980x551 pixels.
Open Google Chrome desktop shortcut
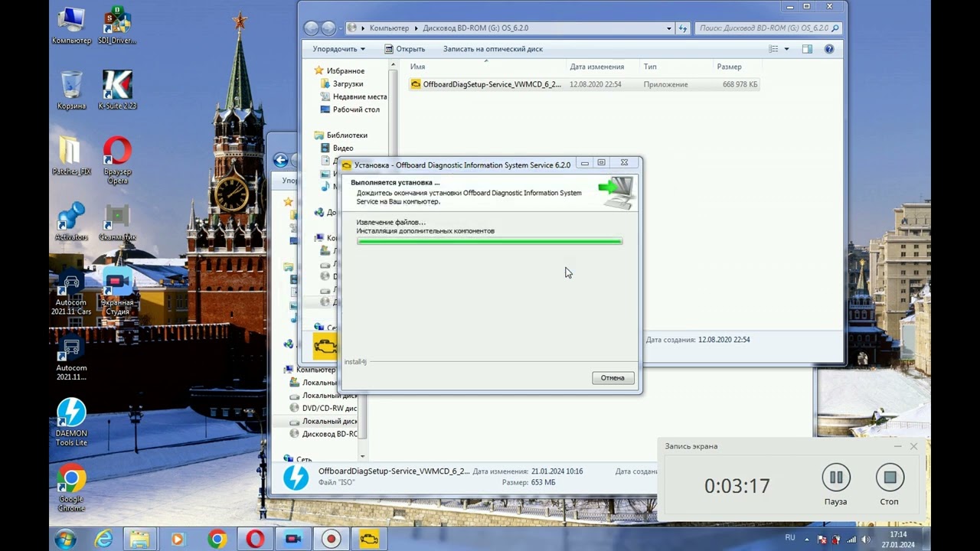tap(71, 488)
